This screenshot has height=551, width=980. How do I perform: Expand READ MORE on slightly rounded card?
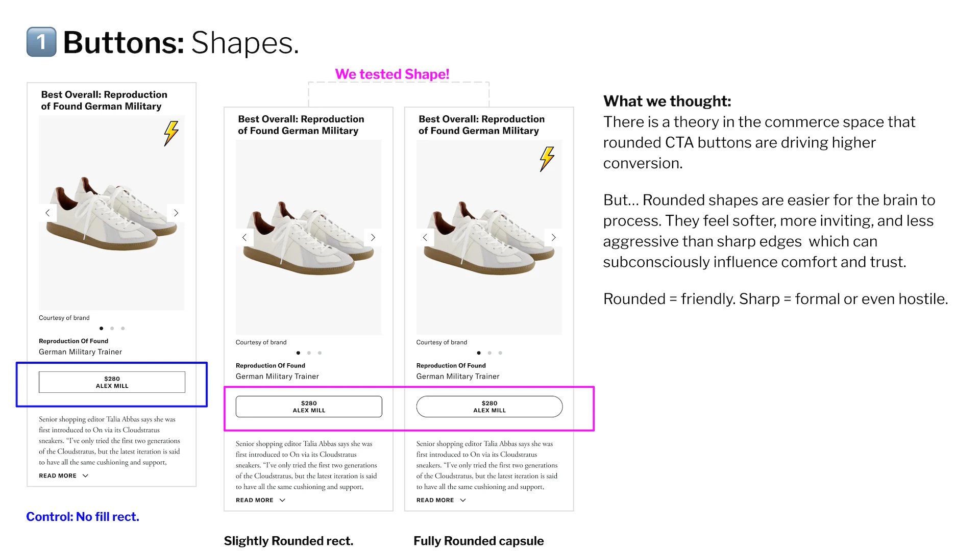[261, 500]
